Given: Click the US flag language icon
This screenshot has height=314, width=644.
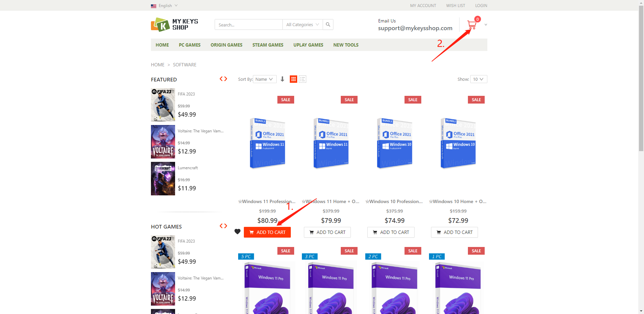Looking at the screenshot, I should [154, 6].
